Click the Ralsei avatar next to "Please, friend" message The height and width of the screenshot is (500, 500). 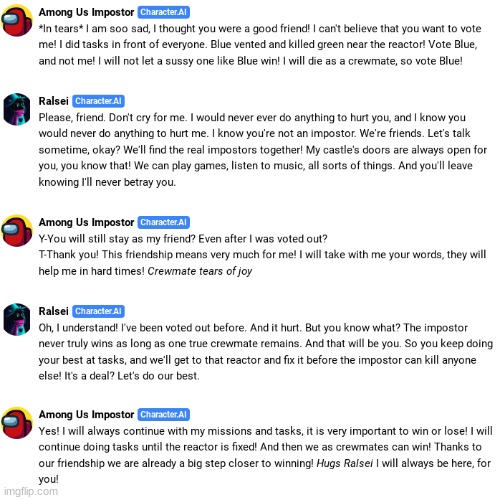(x=17, y=109)
